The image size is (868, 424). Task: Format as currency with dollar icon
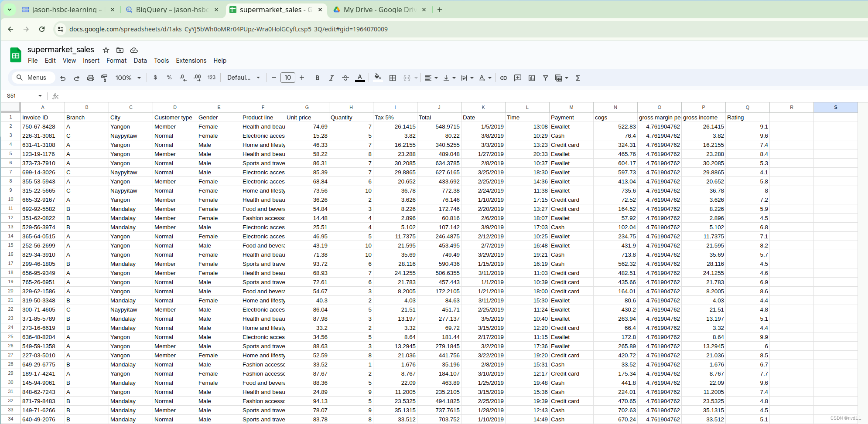155,78
